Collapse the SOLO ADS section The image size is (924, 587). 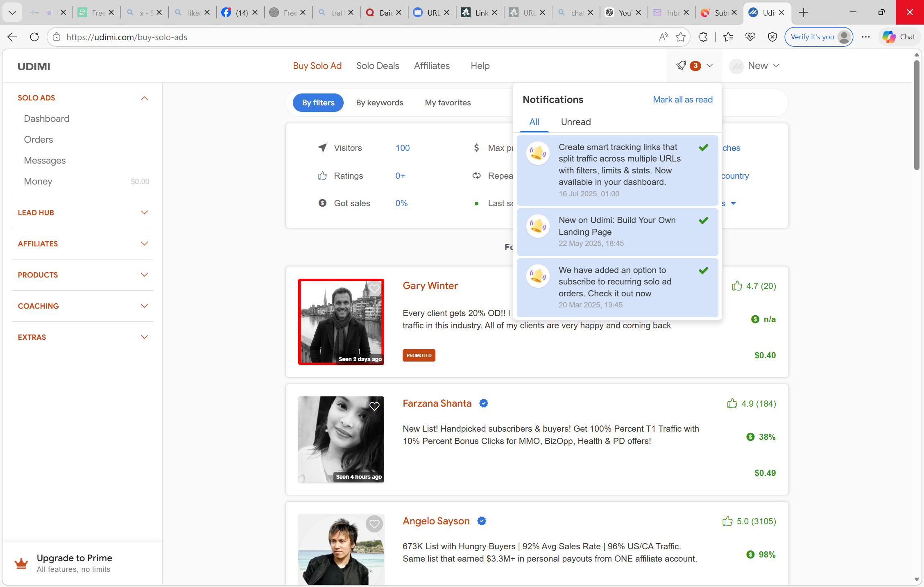[x=144, y=98]
